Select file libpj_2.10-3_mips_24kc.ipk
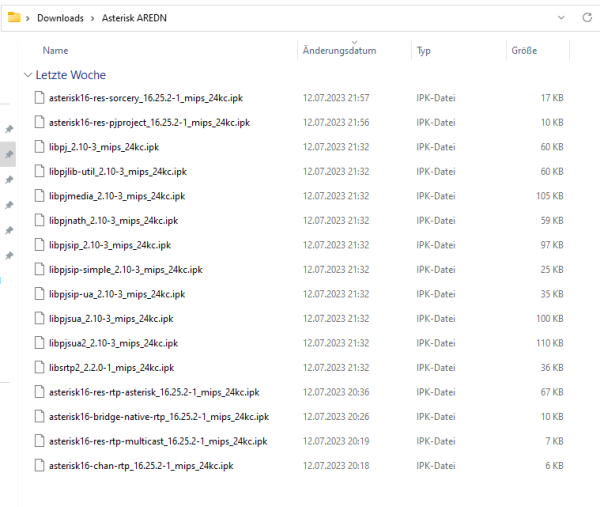Screen dimensions: 600x507 pyautogui.click(x=104, y=147)
